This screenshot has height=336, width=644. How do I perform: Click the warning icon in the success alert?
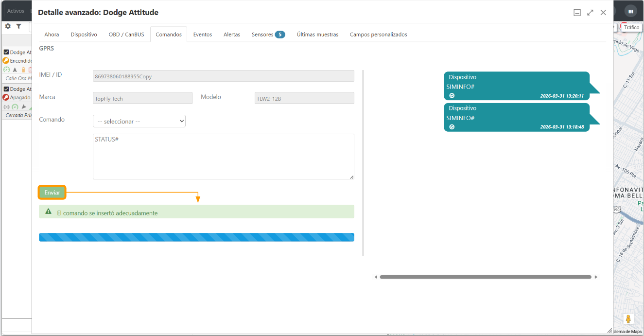coord(48,212)
